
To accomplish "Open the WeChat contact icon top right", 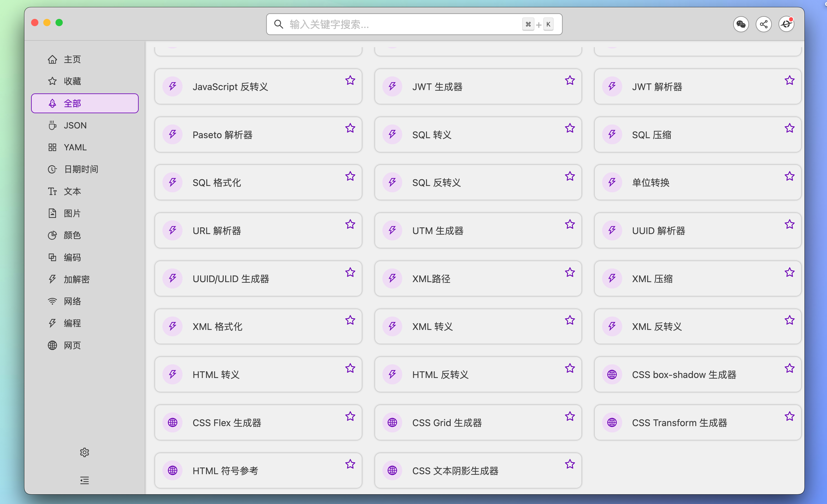I will (741, 24).
